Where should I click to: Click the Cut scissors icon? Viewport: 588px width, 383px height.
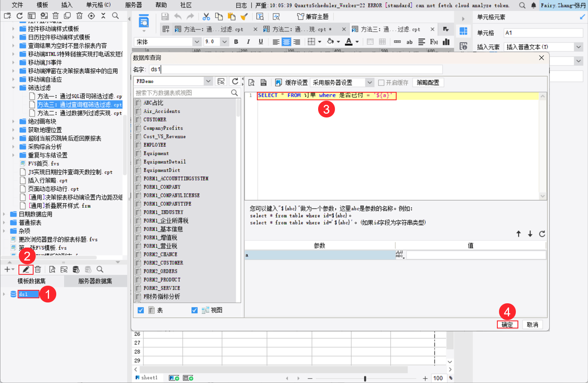(206, 16)
